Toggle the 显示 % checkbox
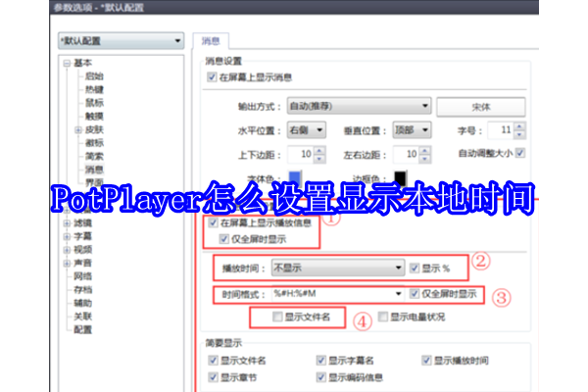Image resolution: width=588 pixels, height=392 pixels. [414, 268]
